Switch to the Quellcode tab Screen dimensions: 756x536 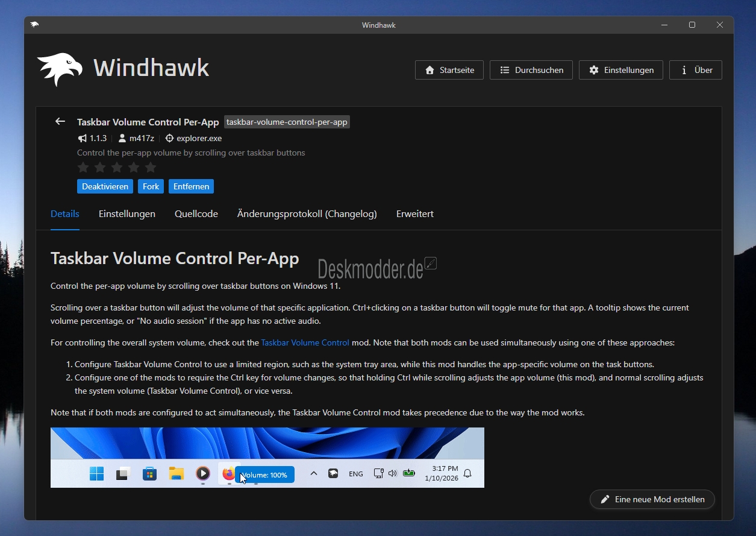click(196, 214)
